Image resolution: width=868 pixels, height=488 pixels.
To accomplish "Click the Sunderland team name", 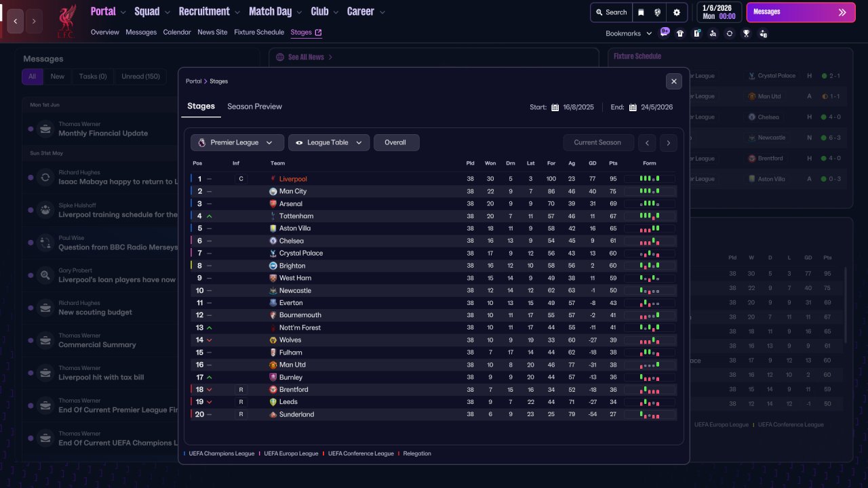I will 296,415.
